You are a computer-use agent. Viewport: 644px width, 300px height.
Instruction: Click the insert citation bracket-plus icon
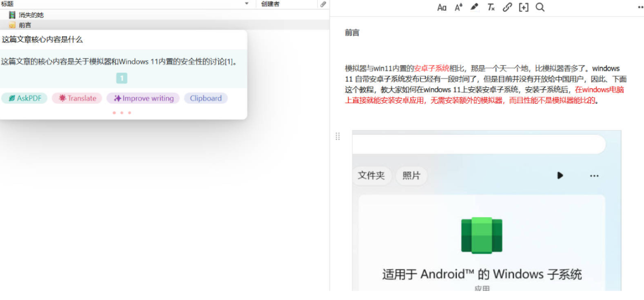(x=524, y=7)
